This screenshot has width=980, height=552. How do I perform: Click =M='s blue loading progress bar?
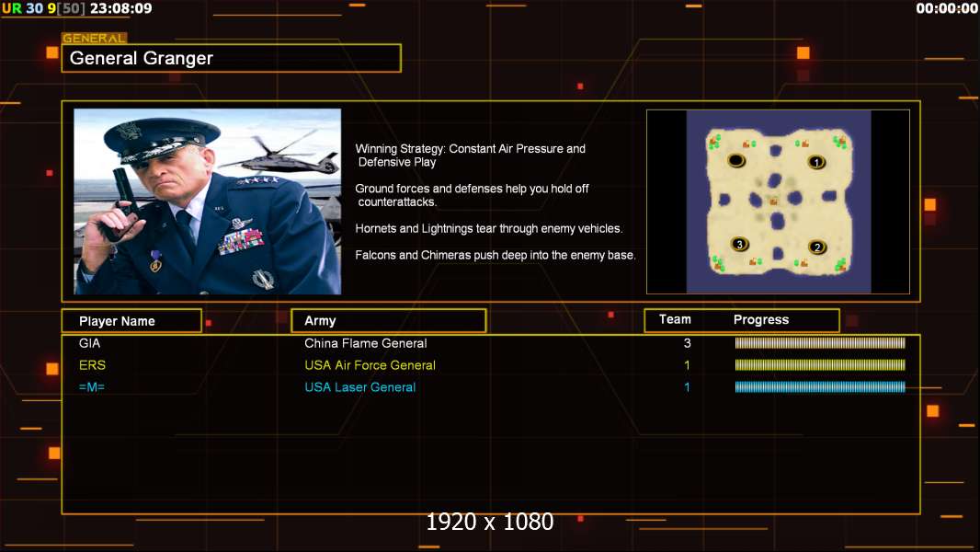coord(820,387)
